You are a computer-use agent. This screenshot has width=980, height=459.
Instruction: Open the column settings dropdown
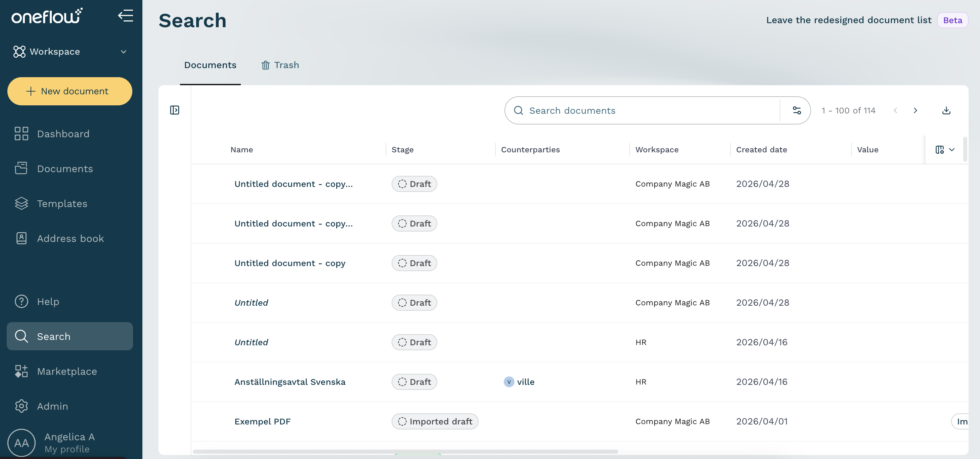pos(945,150)
